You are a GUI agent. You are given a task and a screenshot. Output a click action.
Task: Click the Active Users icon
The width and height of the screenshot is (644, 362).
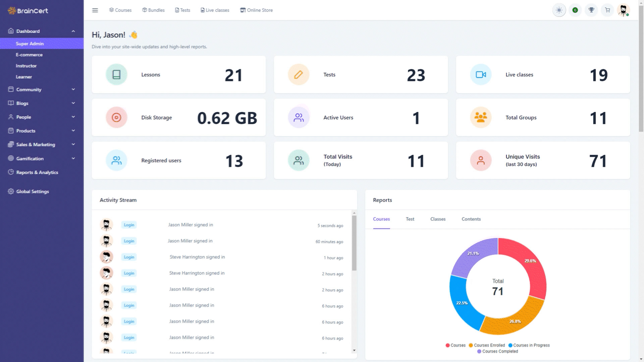pos(299,117)
